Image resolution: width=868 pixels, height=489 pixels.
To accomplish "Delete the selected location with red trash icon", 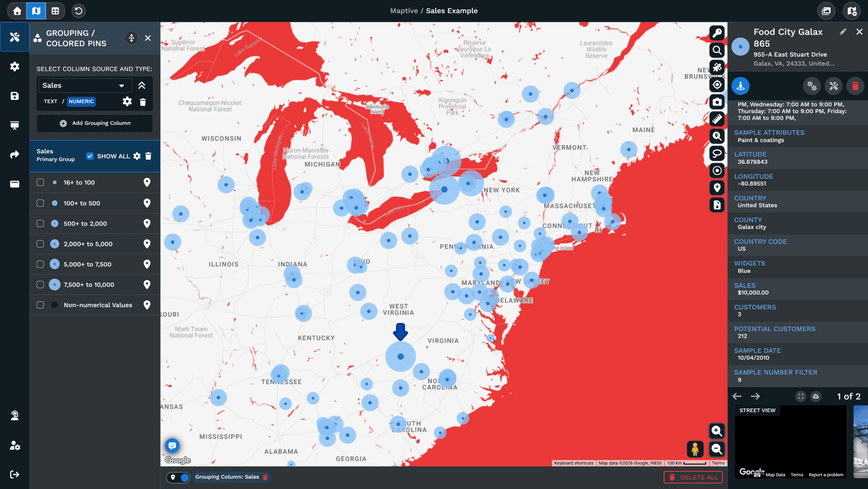I will 855,86.
